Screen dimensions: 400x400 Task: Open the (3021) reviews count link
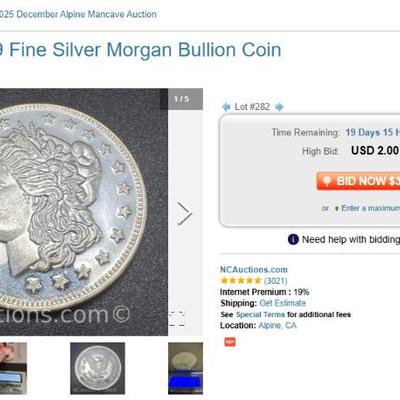(x=276, y=281)
